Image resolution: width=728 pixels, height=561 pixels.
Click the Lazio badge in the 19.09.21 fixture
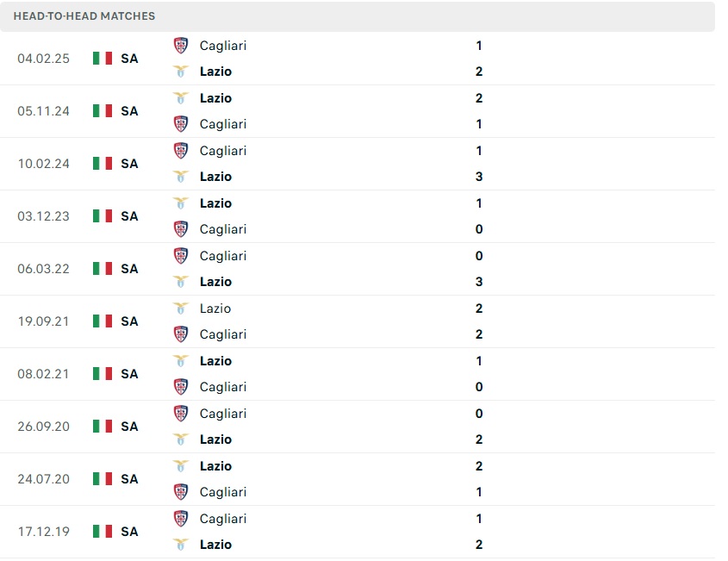[182, 309]
